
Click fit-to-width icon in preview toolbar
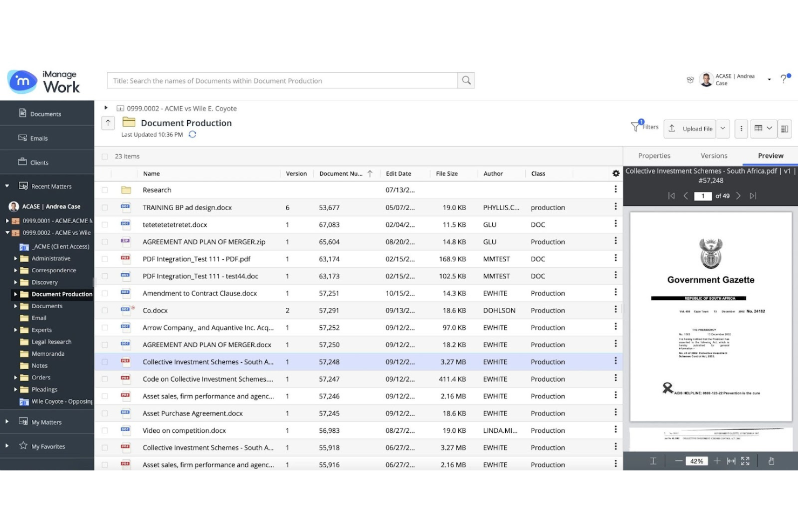[731, 461]
